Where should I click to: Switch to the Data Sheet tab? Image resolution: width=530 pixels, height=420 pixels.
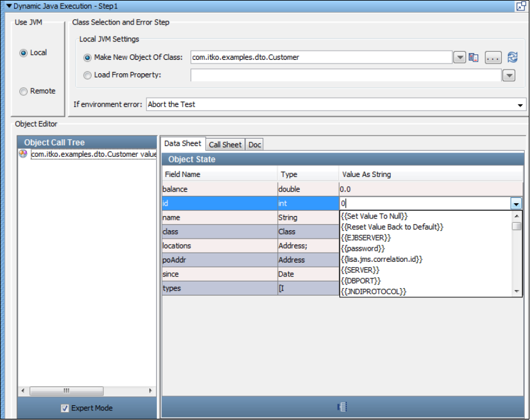[x=183, y=143]
